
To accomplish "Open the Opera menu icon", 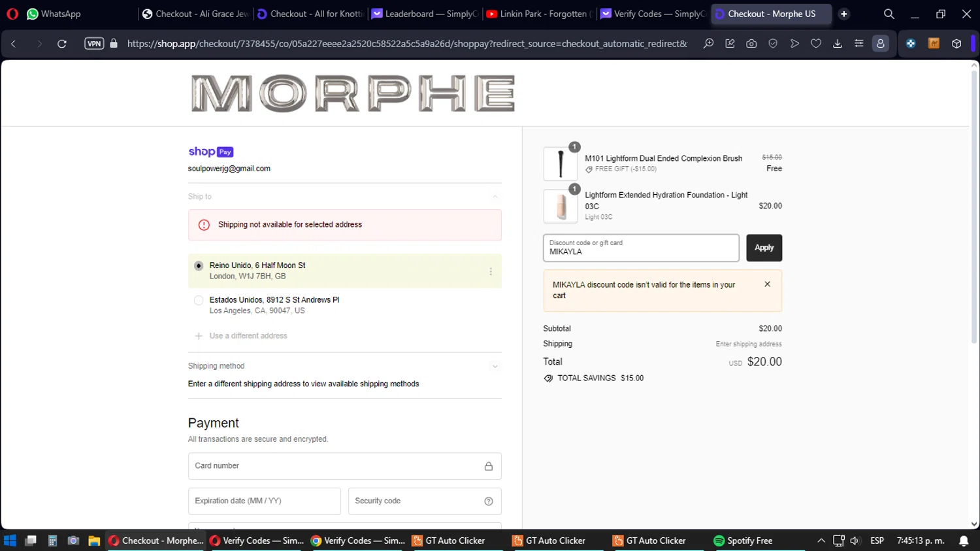I will click(x=12, y=14).
